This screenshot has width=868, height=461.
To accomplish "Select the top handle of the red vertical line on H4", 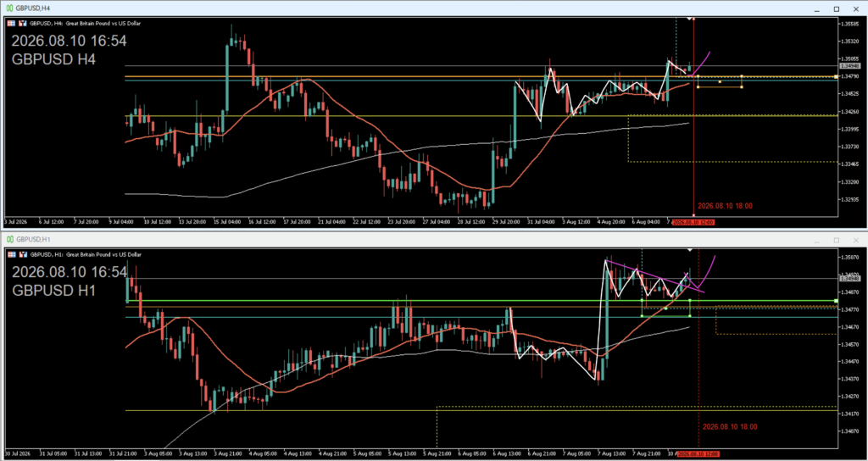I will point(694,19).
